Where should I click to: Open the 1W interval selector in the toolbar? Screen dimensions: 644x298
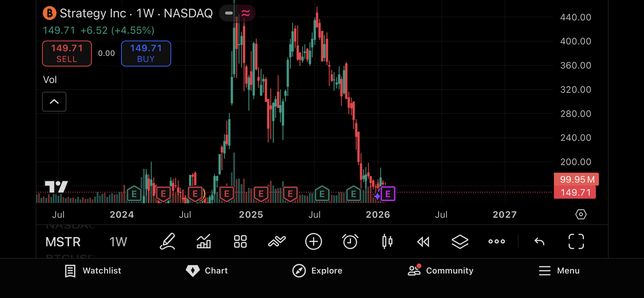118,242
